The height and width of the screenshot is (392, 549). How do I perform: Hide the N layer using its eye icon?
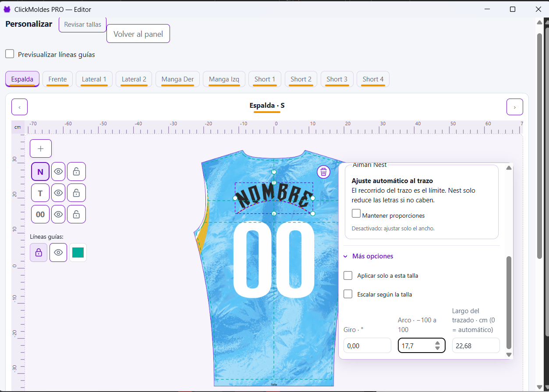tap(58, 172)
